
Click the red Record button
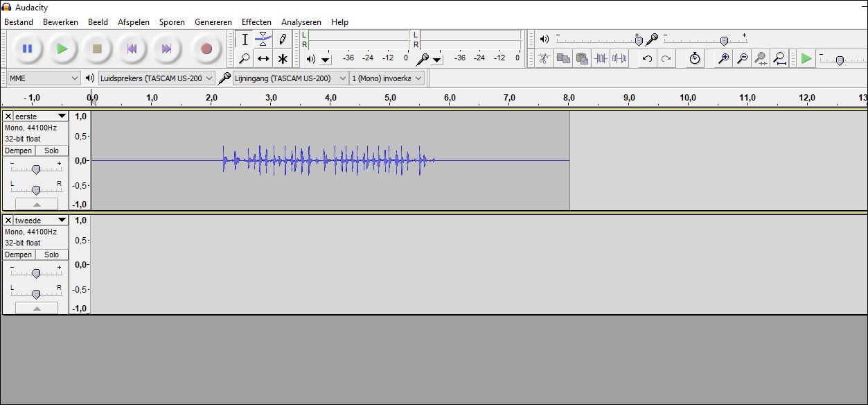(x=206, y=49)
